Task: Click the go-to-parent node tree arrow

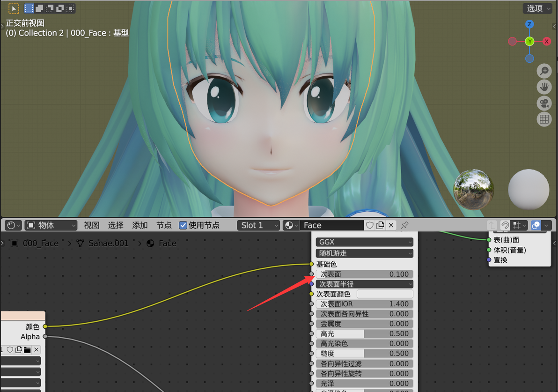Action: pyautogui.click(x=492, y=225)
